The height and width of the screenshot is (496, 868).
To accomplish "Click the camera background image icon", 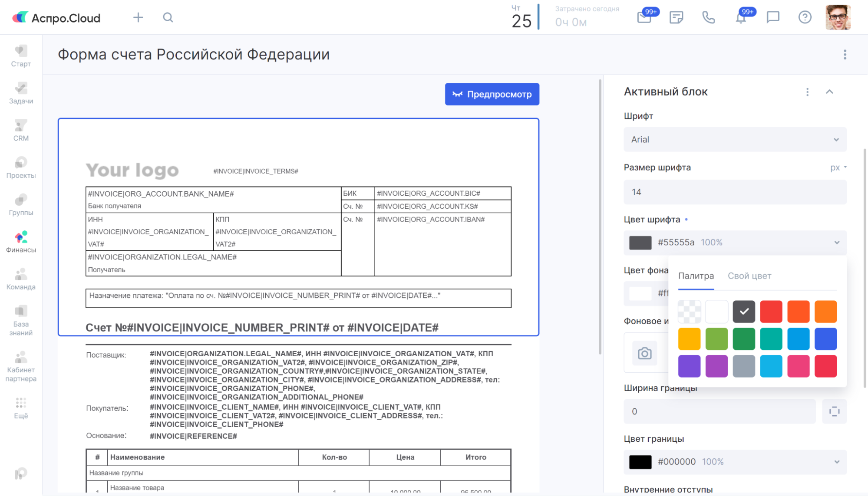I will tap(644, 354).
